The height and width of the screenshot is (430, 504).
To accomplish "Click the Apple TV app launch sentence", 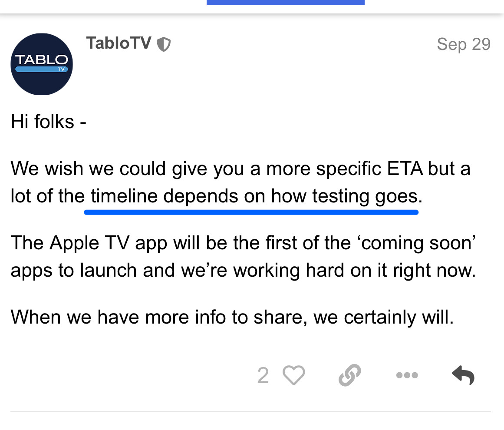I will pos(244,256).
